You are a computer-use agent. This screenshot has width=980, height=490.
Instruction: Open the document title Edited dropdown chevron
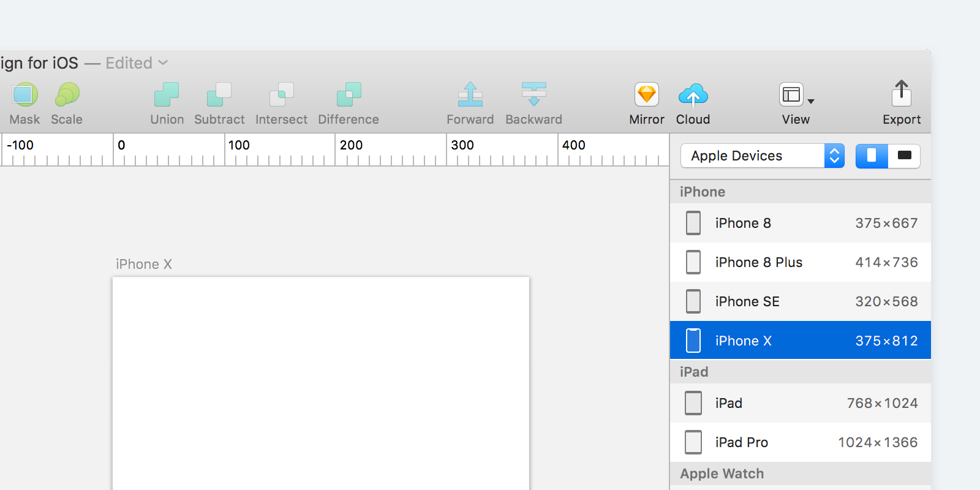(x=163, y=63)
